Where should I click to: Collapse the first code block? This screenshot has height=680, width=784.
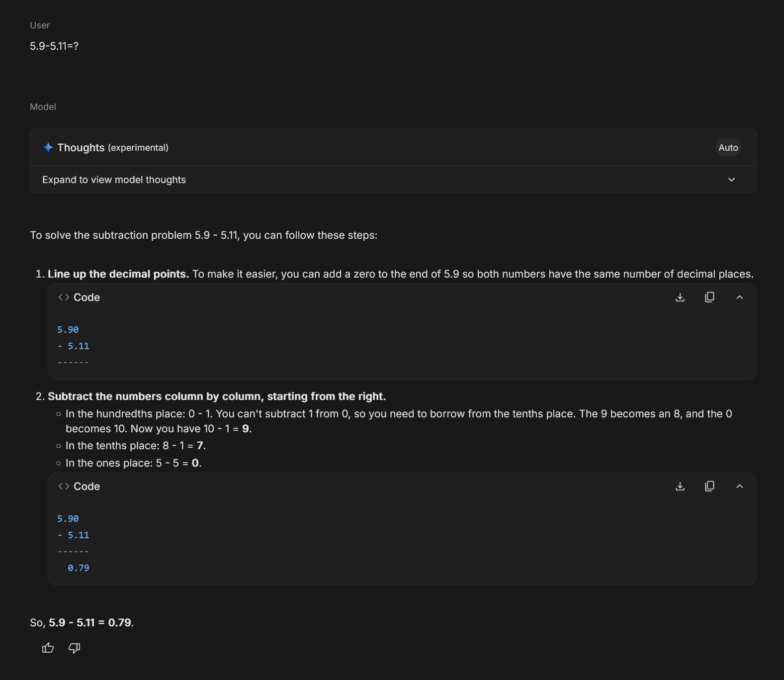[x=740, y=297]
